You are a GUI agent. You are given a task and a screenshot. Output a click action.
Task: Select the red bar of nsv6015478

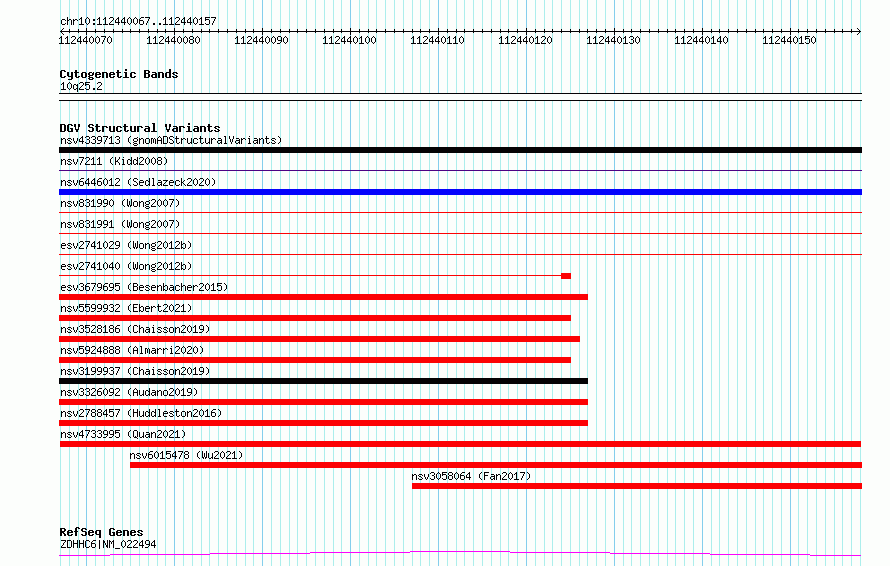[x=496, y=465]
